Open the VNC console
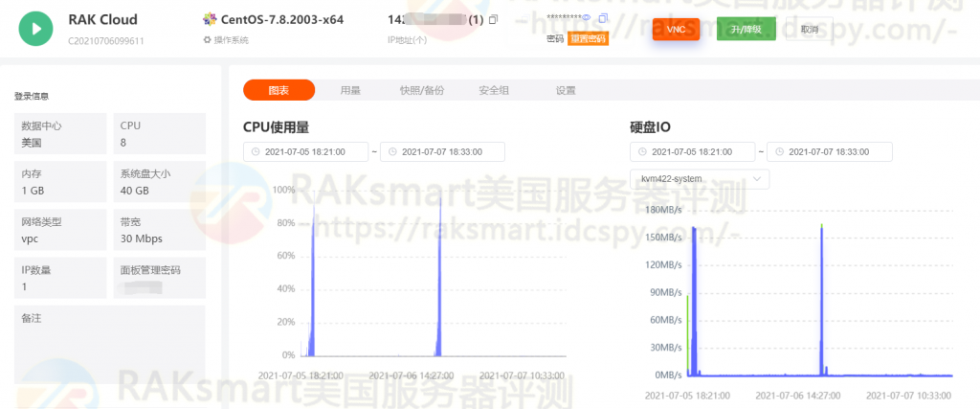Viewport: 980px width, 409px height. pos(676,30)
